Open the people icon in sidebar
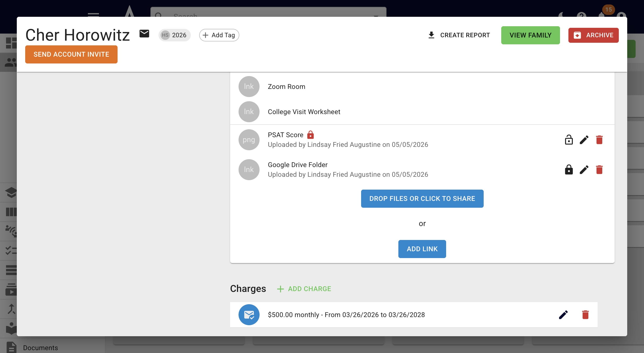The width and height of the screenshot is (644, 353). pos(11,62)
